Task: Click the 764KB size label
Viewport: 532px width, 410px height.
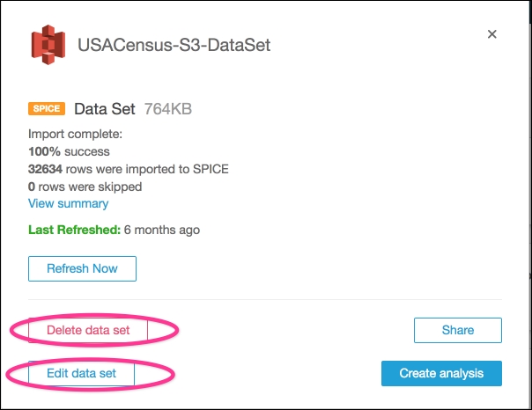Action: (168, 109)
